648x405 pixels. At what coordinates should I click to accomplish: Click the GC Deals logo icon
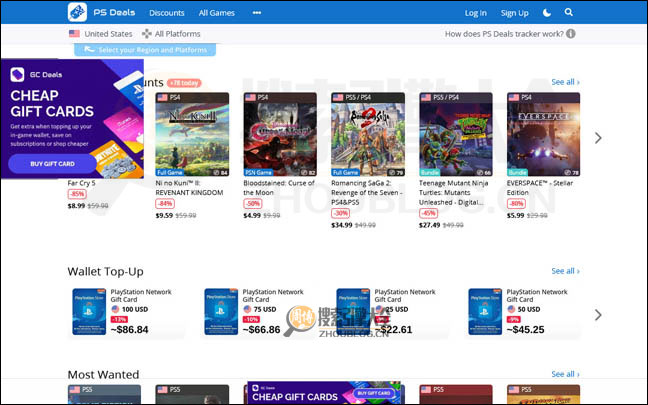tap(17, 74)
